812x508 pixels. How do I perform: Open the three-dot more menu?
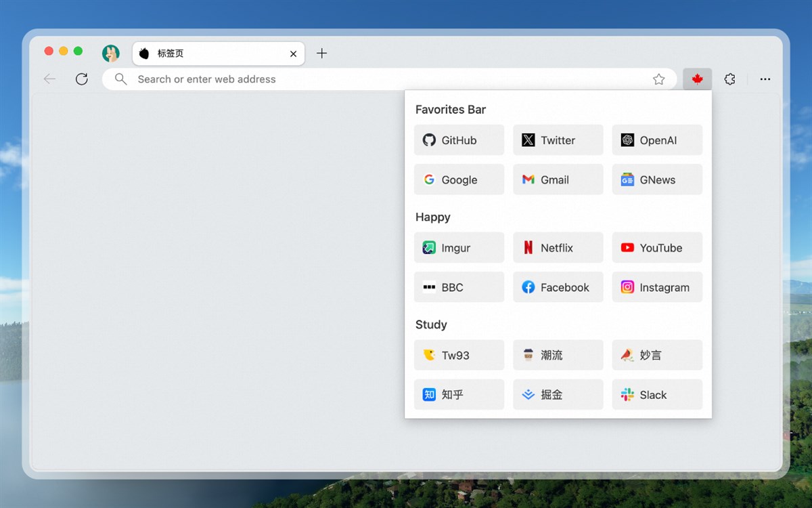pos(765,79)
